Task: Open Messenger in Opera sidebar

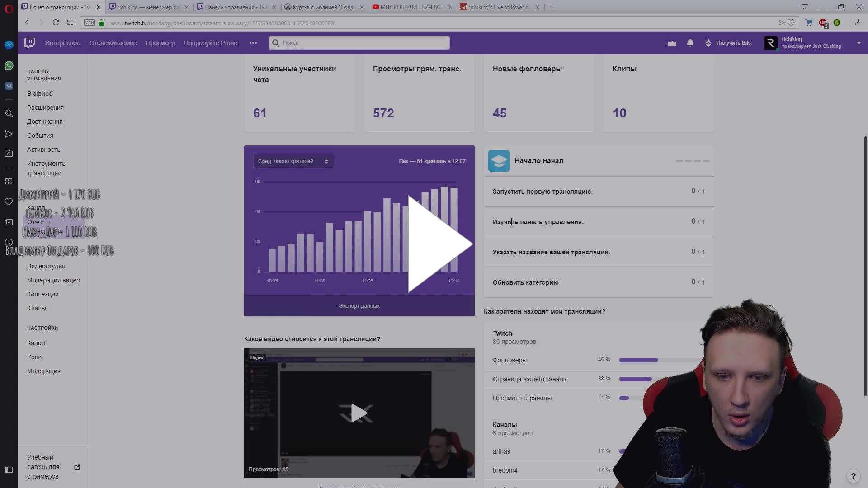Action: pyautogui.click(x=9, y=45)
